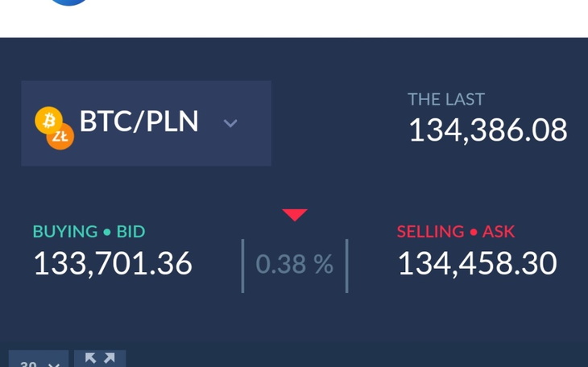The width and height of the screenshot is (588, 367).
Task: Click the yellow Bitcoin coin icon
Action: point(48,121)
